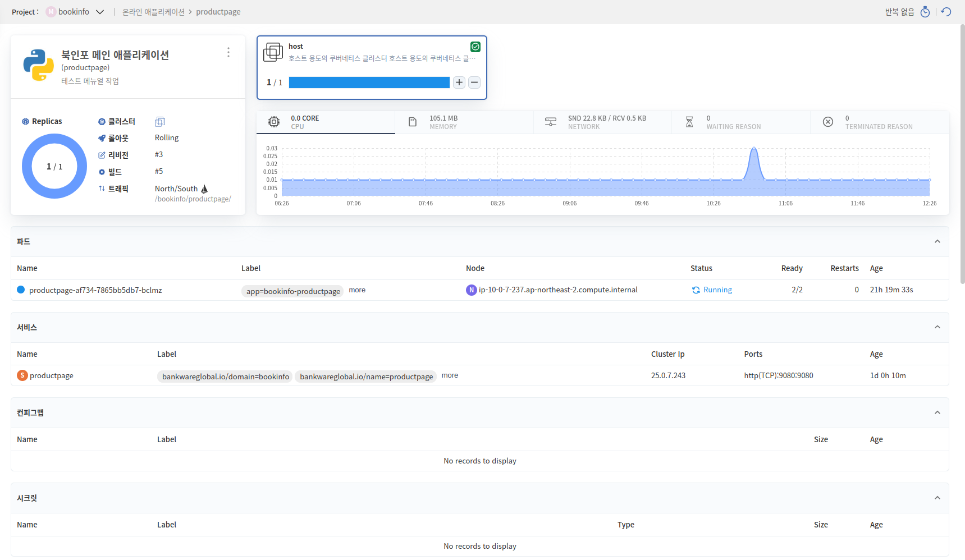Click the Replicas kubernetes icon
This screenshot has width=965, height=560.
tap(25, 121)
